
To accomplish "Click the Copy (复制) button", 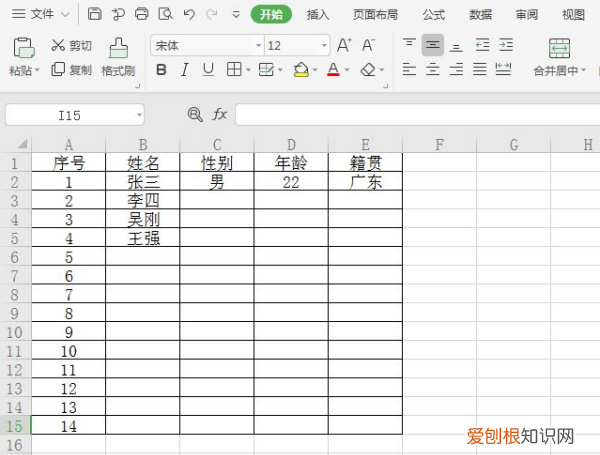I will pyautogui.click(x=72, y=70).
